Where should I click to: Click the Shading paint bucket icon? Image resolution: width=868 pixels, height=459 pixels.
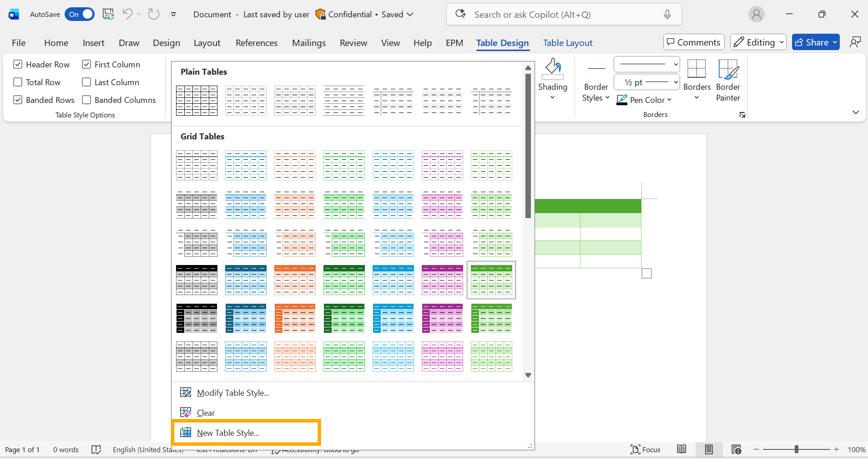tap(553, 69)
